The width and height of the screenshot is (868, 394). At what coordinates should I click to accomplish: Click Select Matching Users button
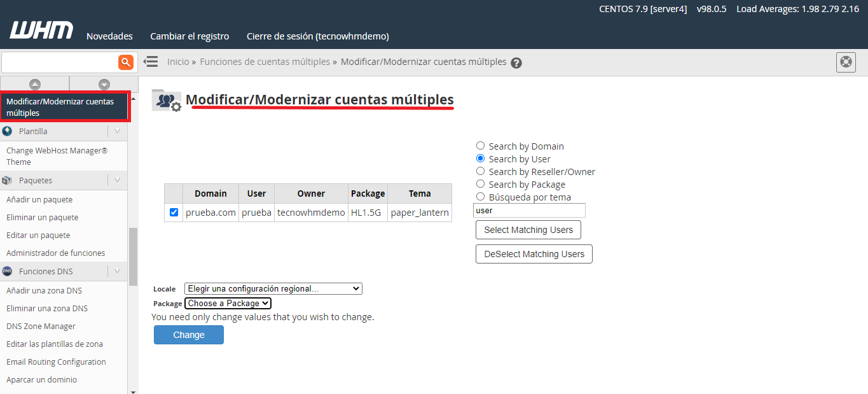528,230
